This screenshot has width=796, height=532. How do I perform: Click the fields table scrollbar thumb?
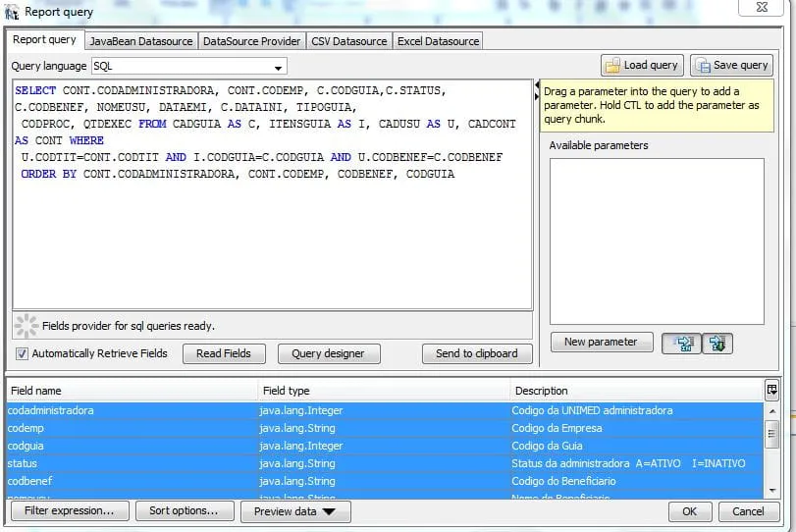(772, 434)
